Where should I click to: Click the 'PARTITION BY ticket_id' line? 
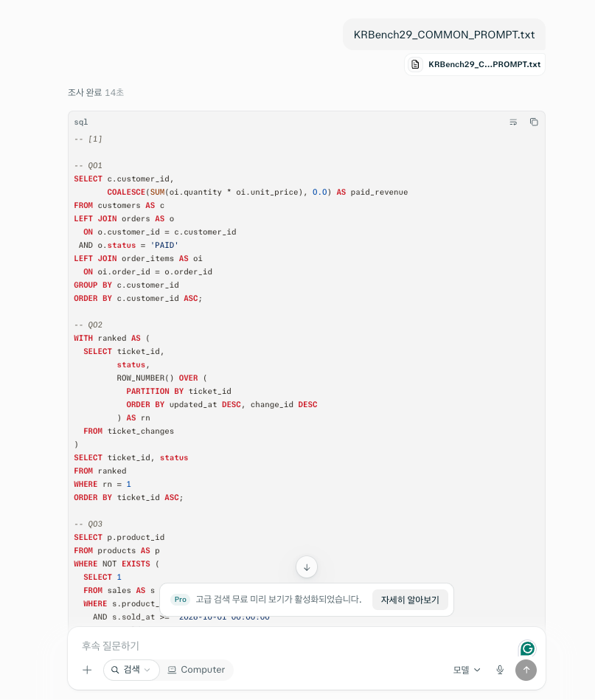pyautogui.click(x=178, y=391)
